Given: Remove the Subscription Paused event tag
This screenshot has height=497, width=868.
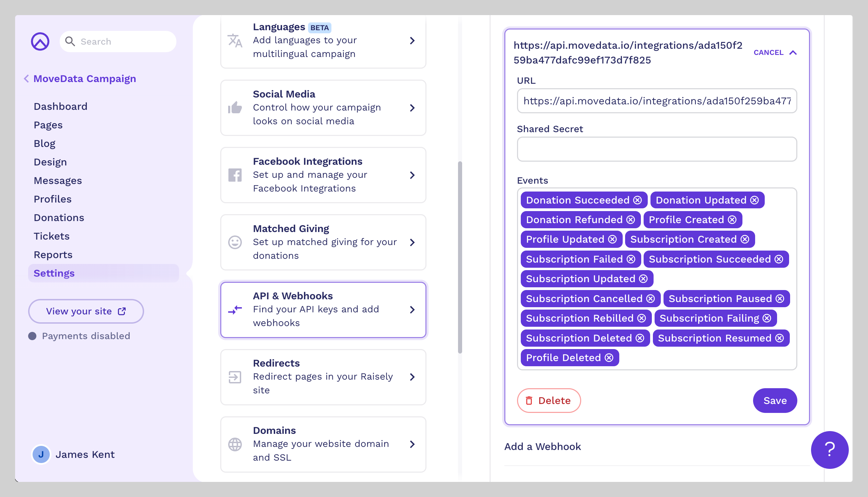Looking at the screenshot, I should pos(780,299).
